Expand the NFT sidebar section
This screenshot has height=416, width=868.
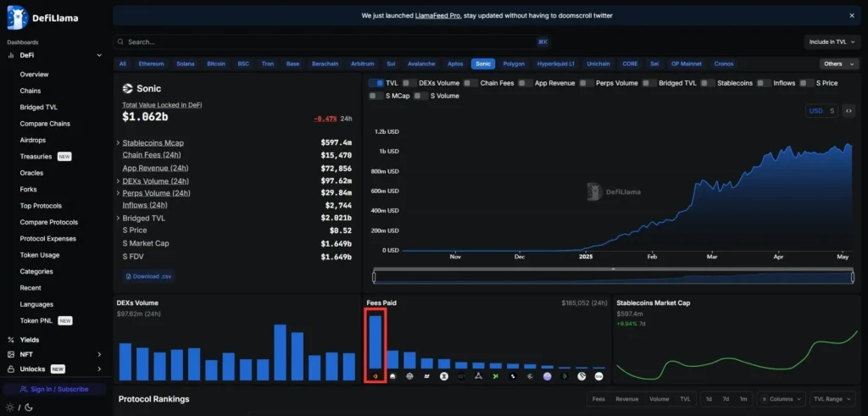(99, 354)
